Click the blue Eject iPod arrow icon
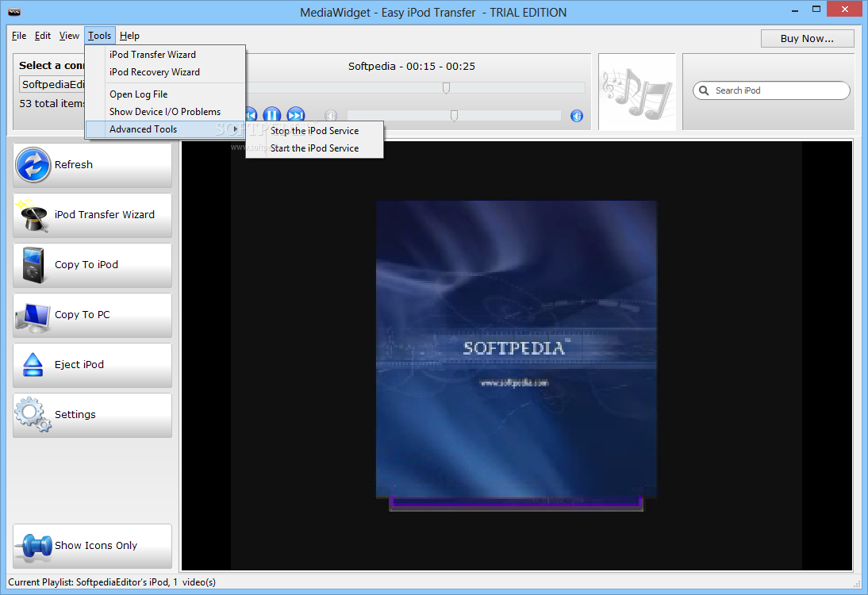Image resolution: width=868 pixels, height=595 pixels. [x=33, y=365]
